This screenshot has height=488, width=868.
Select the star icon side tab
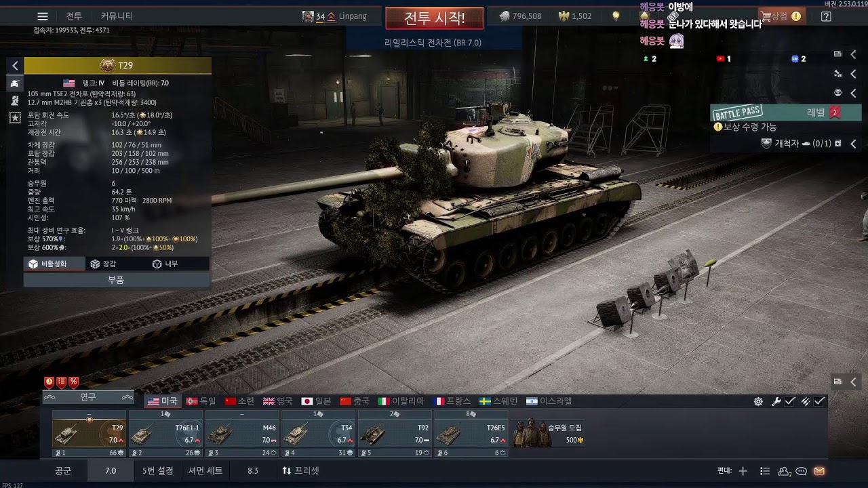pyautogui.click(x=15, y=117)
